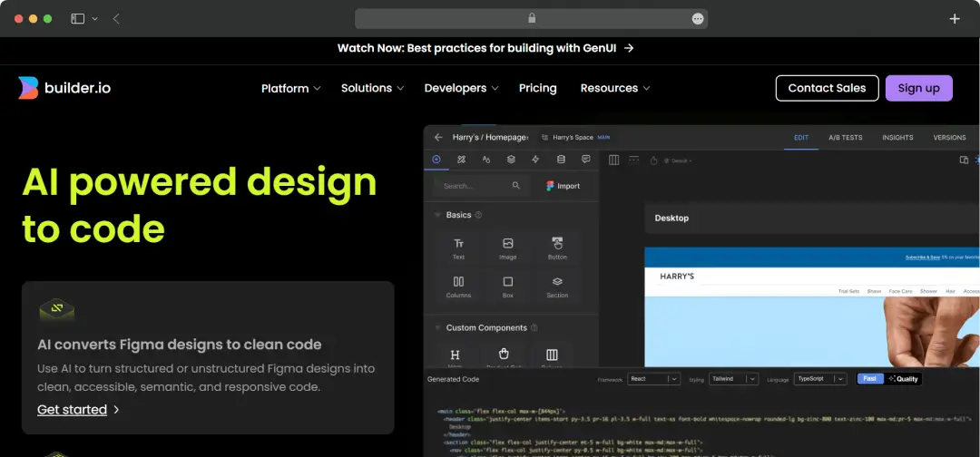Click the Subscribe & Save link in preview
This screenshot has height=457, width=980.
[922, 258]
